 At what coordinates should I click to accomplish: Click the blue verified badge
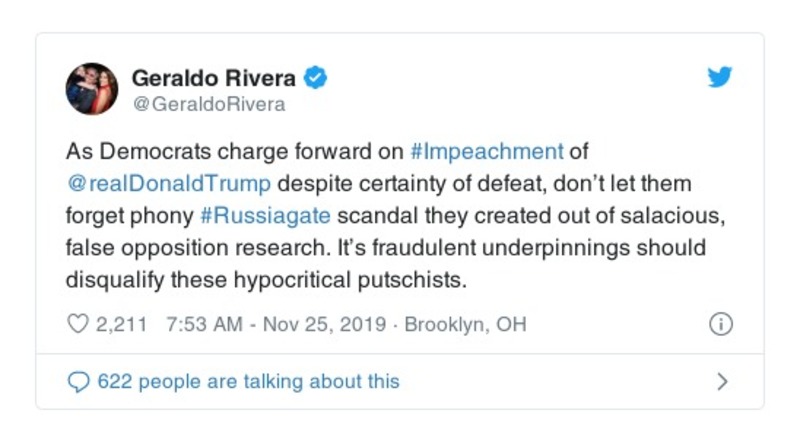(x=316, y=77)
